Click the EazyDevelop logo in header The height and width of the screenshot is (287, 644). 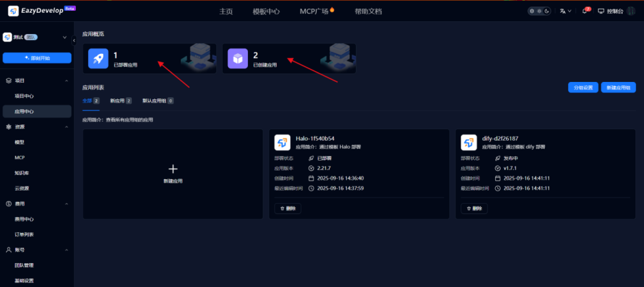pos(13,11)
